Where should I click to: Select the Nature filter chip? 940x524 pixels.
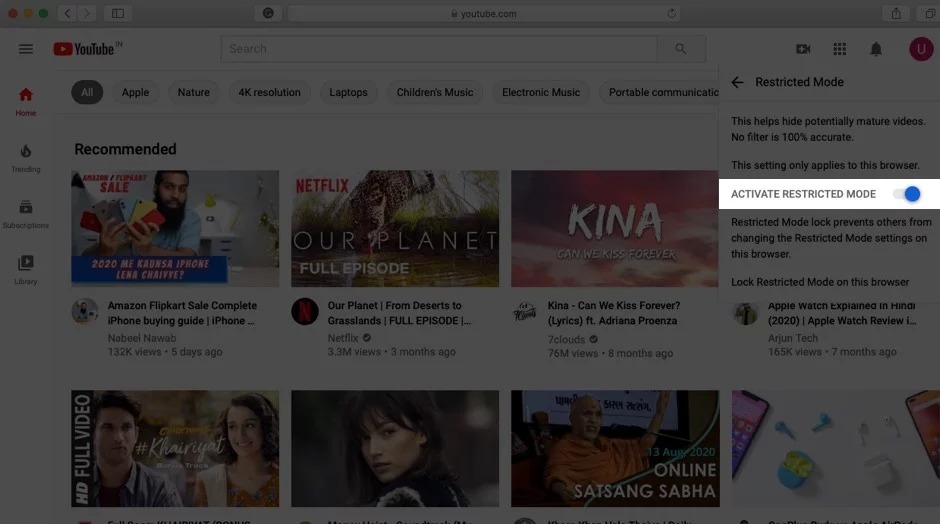[x=193, y=93]
